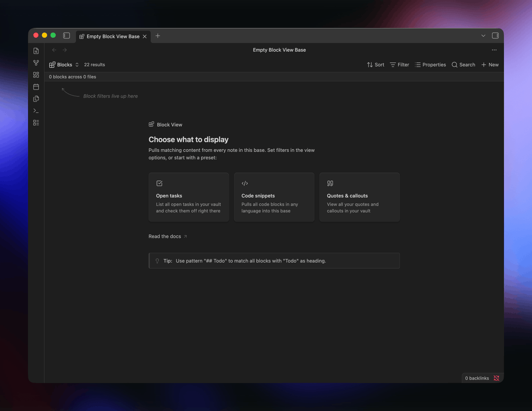
Task: Open the Blocks view switcher dropdown
Action: tap(64, 65)
